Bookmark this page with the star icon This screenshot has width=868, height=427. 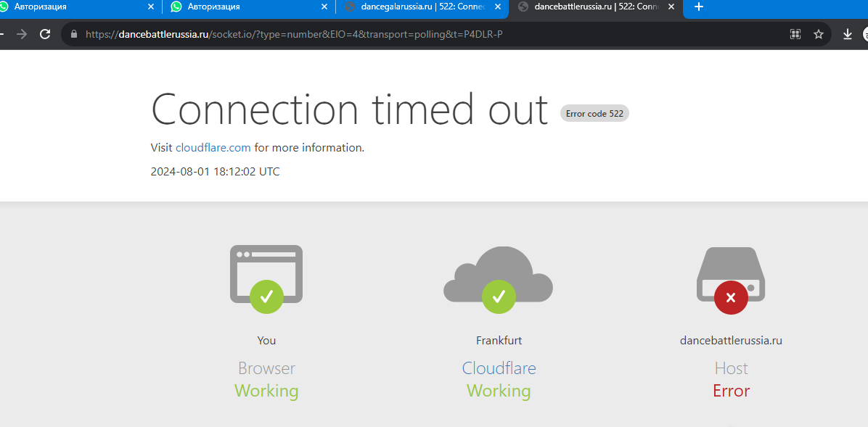(x=818, y=34)
